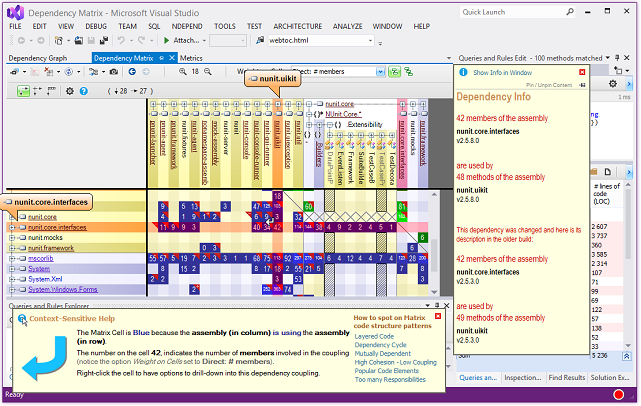Click the matrix vertical scrollbar up arrow
The width and height of the screenshot is (641, 406).
(434, 194)
